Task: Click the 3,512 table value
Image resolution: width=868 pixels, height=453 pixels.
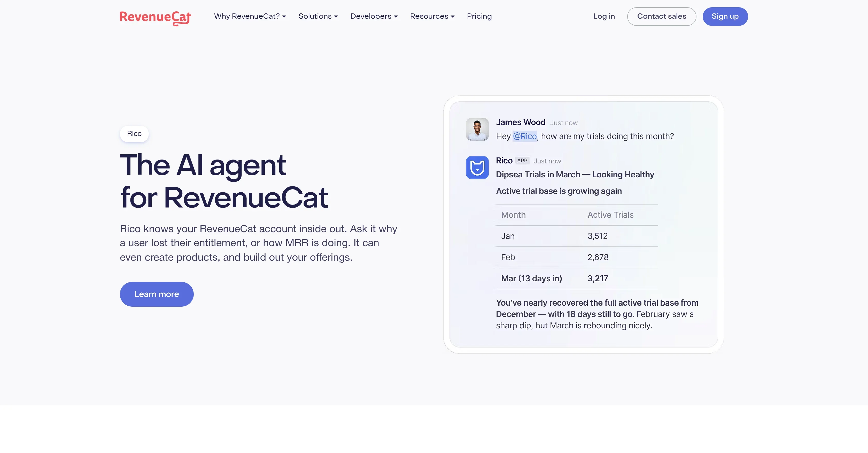Action: [x=598, y=236]
